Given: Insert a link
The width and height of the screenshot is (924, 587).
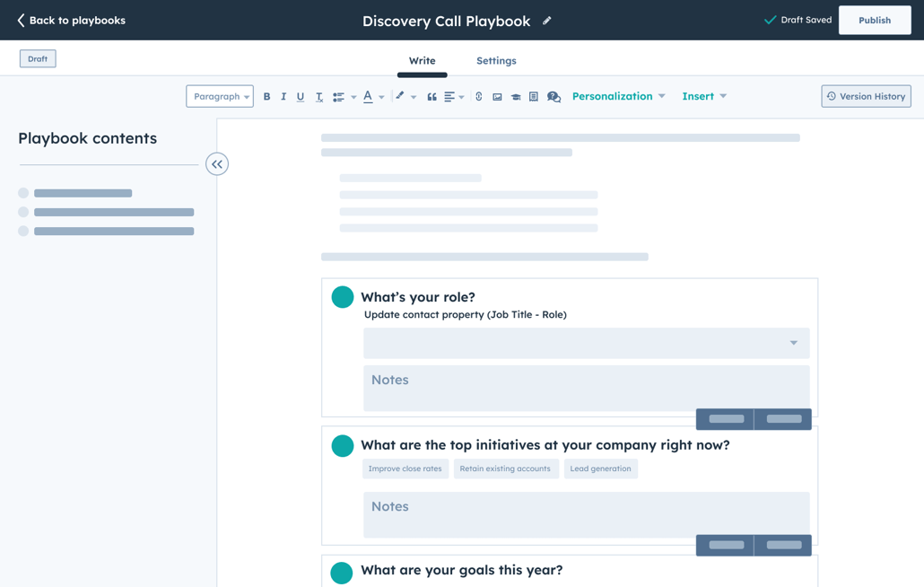Looking at the screenshot, I should tap(478, 97).
